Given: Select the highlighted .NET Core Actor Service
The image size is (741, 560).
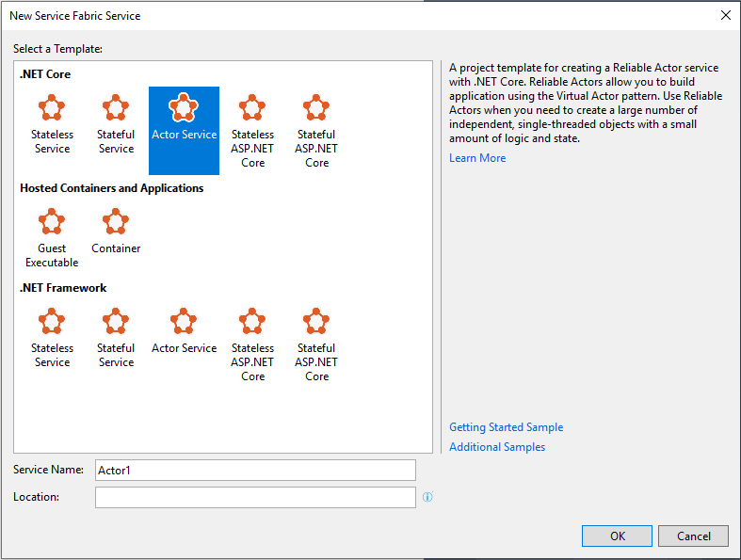Looking at the screenshot, I should (184, 131).
